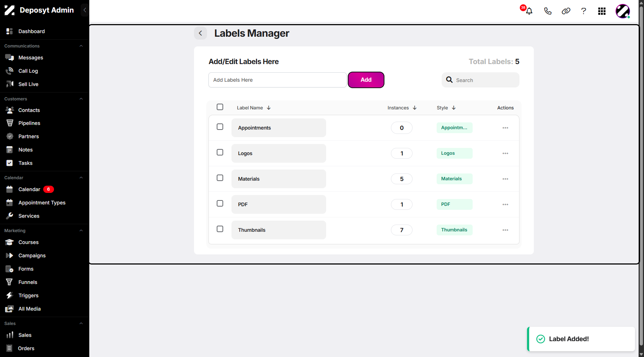Collapse the sidebar with the chevron button

point(85,10)
